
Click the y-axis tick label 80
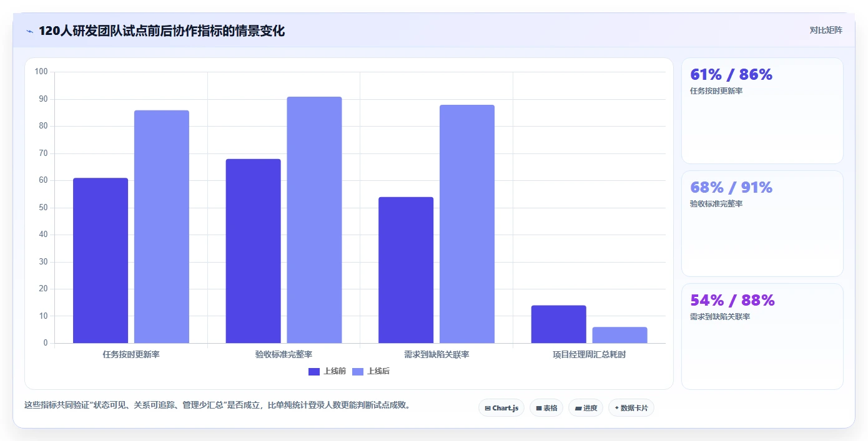43,126
